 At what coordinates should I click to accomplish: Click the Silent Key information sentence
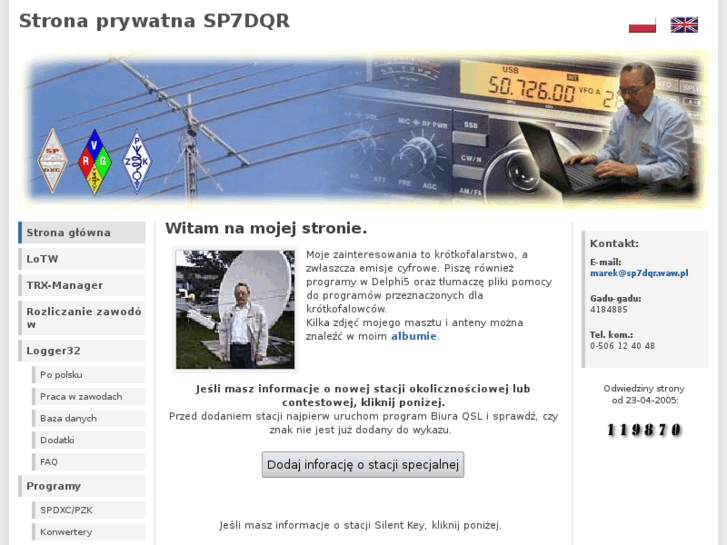pyautogui.click(x=360, y=525)
